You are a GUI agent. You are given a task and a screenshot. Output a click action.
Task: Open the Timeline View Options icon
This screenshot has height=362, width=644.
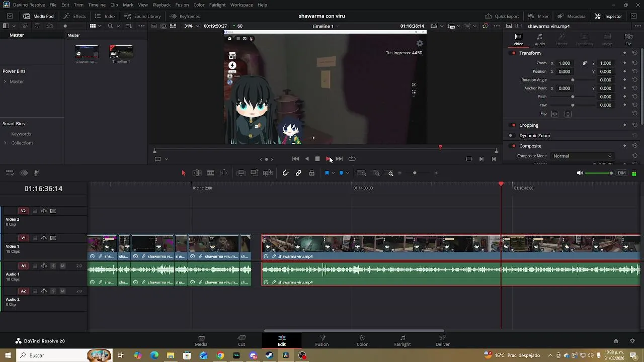pos(10,173)
